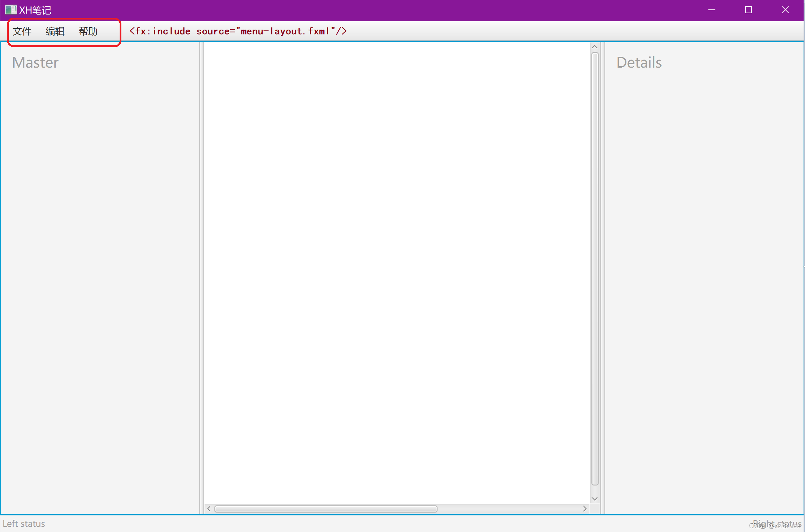
Task: Click the vertical scrollbar up arrow
Action: (595, 47)
